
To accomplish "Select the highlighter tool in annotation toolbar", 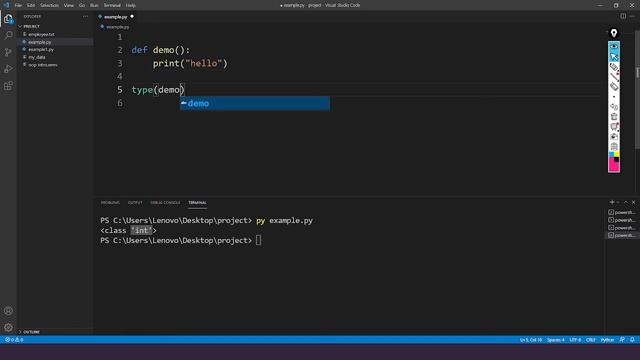I will click(x=614, y=67).
